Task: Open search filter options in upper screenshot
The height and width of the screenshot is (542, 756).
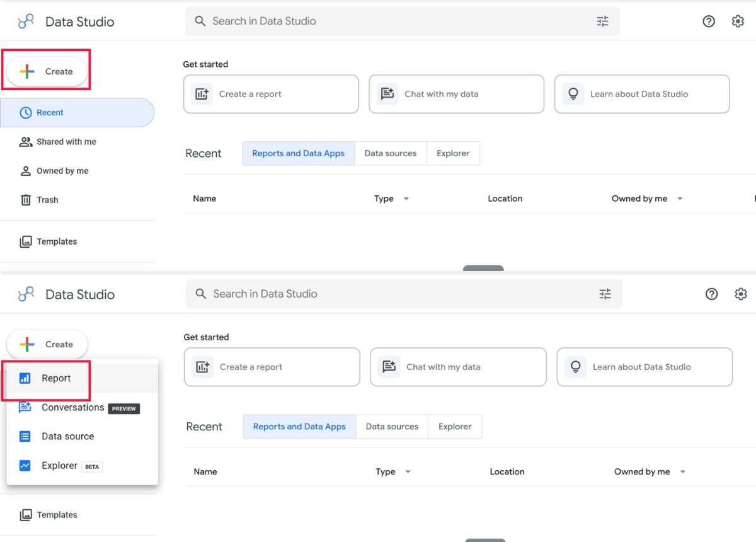Action: [x=603, y=21]
